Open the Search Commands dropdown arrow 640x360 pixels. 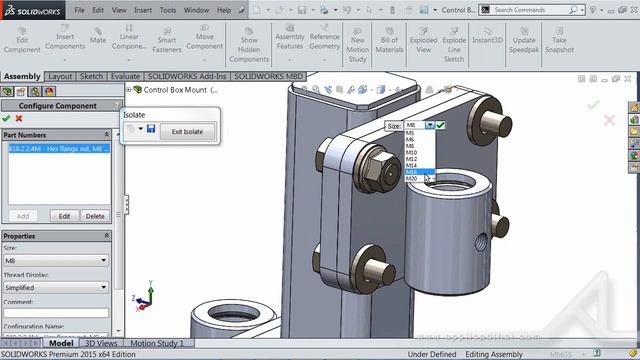click(582, 10)
